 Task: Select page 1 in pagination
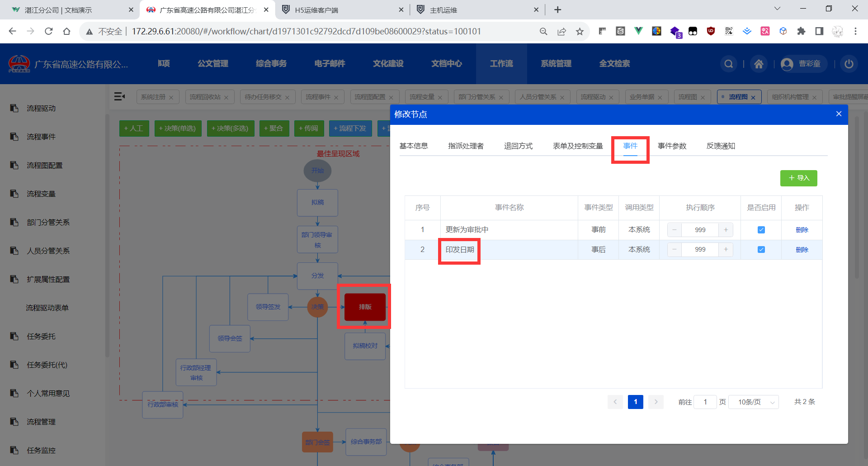click(635, 402)
